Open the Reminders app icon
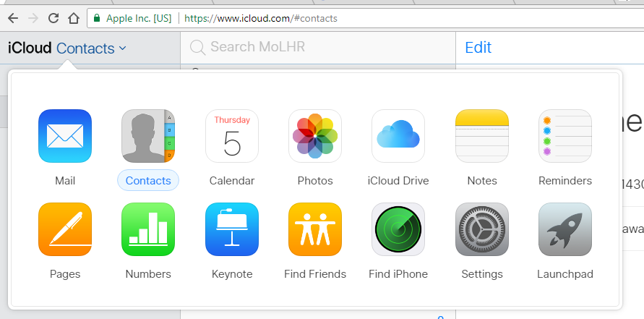644x319 pixels. [x=565, y=136]
